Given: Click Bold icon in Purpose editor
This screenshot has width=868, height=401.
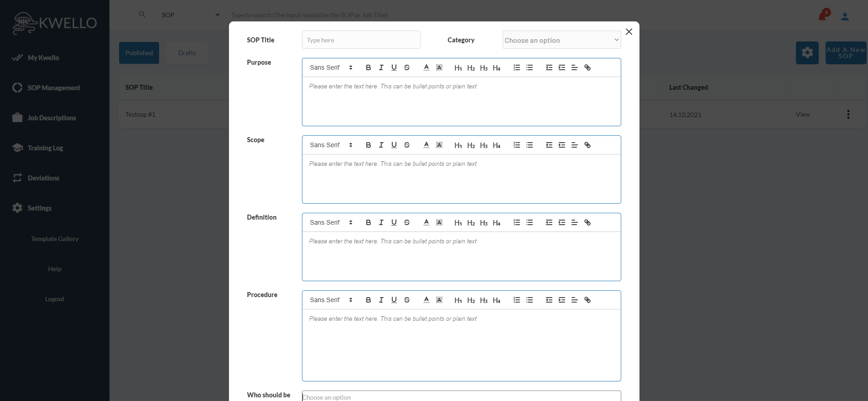Looking at the screenshot, I should (x=368, y=67).
